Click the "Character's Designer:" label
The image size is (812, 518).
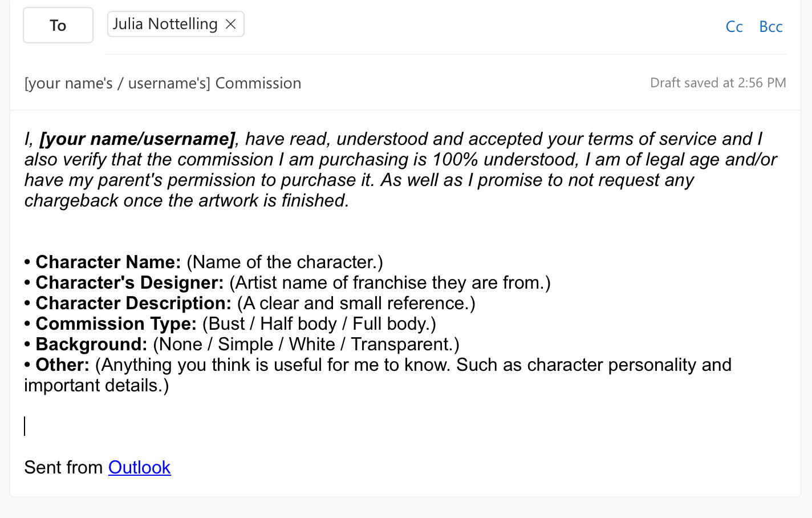tap(129, 283)
